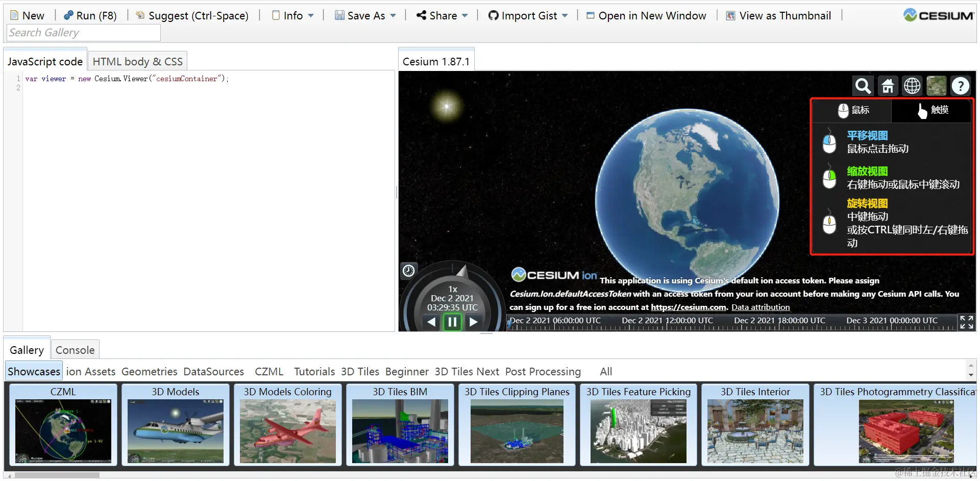The height and width of the screenshot is (481, 980).
Task: Click the 1x speed shuttle ring pointer
Action: [x=461, y=271]
